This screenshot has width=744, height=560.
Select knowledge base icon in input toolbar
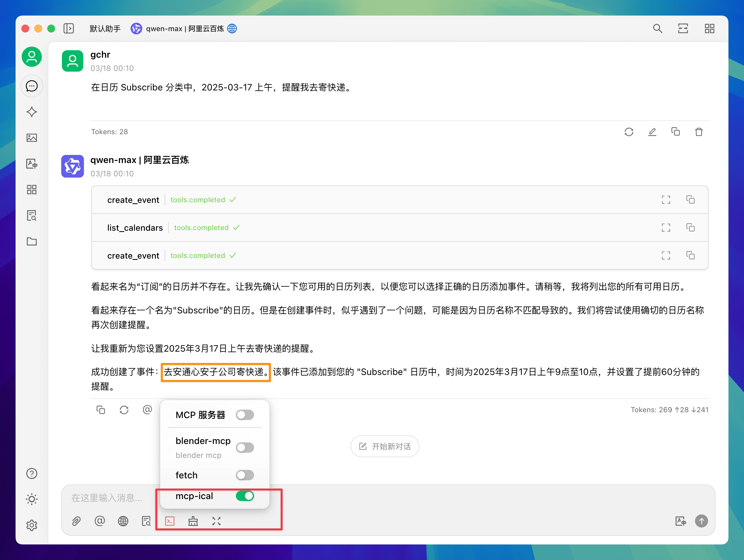coord(146,521)
